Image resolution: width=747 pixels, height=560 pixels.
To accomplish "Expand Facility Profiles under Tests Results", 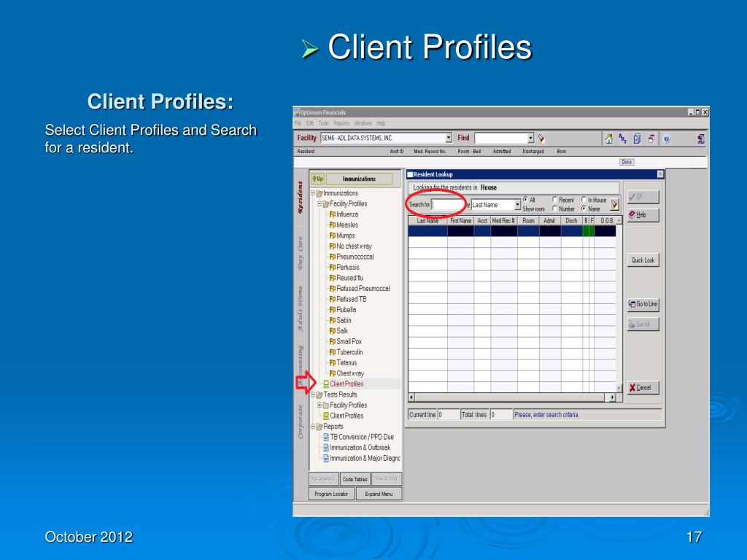I will (x=320, y=405).
